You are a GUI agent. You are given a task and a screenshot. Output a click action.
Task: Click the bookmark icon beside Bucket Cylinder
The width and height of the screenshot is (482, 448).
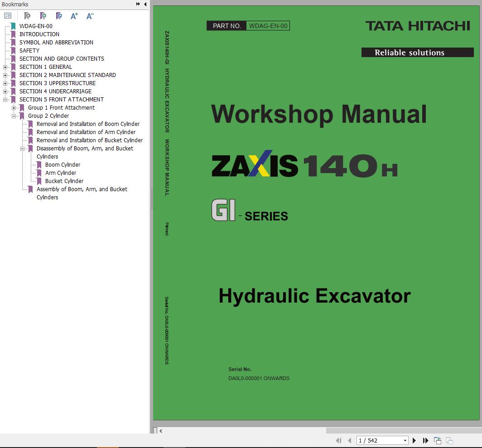pos(39,181)
